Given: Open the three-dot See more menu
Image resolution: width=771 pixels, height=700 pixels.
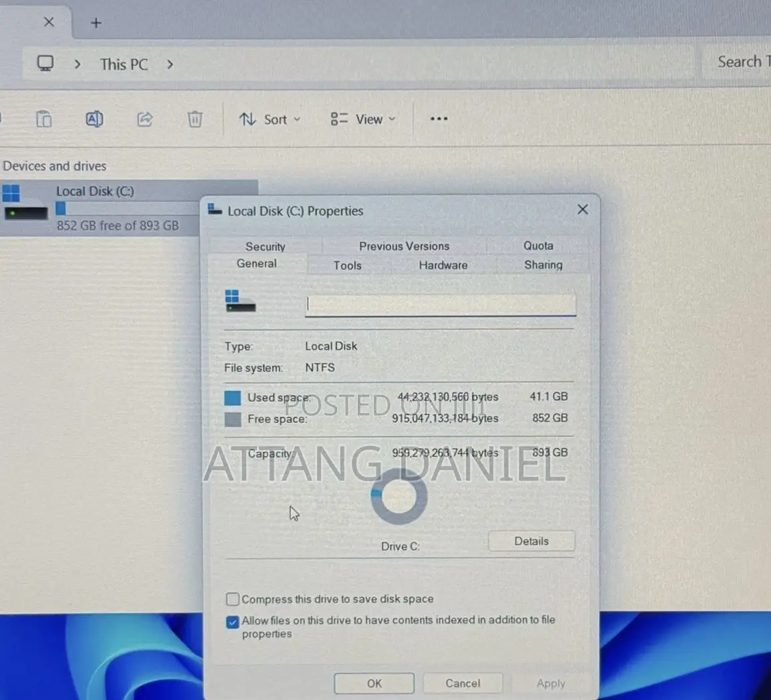Looking at the screenshot, I should [x=439, y=118].
